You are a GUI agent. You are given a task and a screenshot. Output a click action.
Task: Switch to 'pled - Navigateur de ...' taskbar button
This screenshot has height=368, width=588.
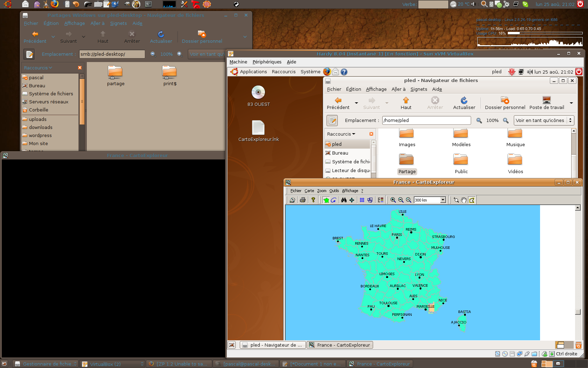click(273, 345)
